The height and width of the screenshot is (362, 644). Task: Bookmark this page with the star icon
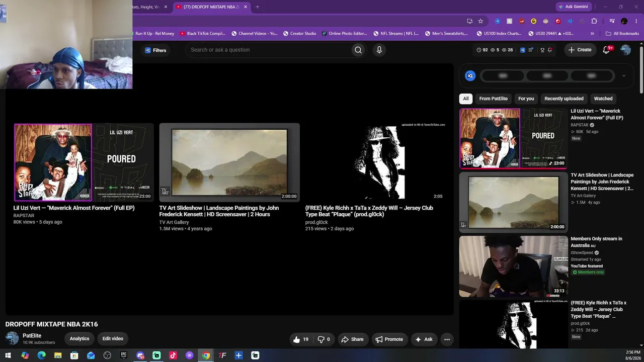pyautogui.click(x=480, y=21)
